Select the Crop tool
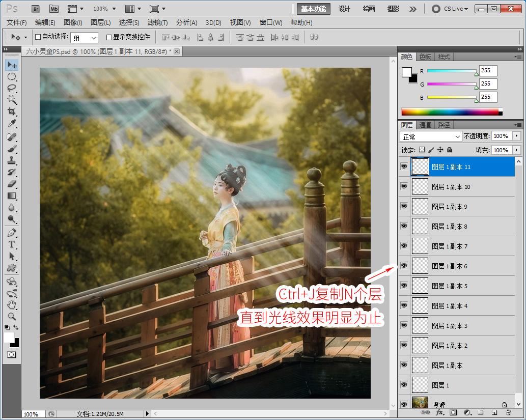 click(x=12, y=111)
